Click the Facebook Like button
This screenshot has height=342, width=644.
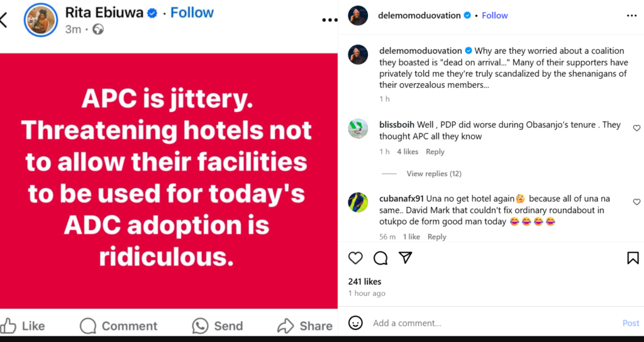(23, 326)
